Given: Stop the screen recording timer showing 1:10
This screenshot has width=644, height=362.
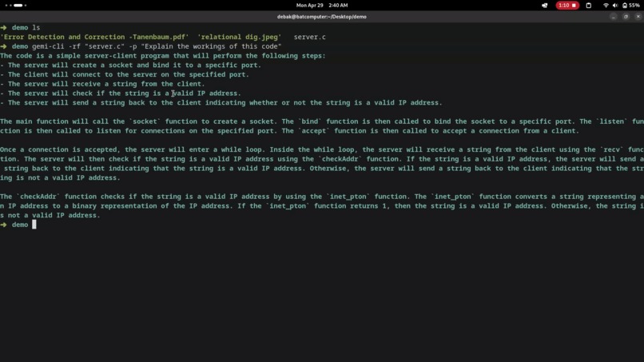Looking at the screenshot, I should pyautogui.click(x=567, y=6).
